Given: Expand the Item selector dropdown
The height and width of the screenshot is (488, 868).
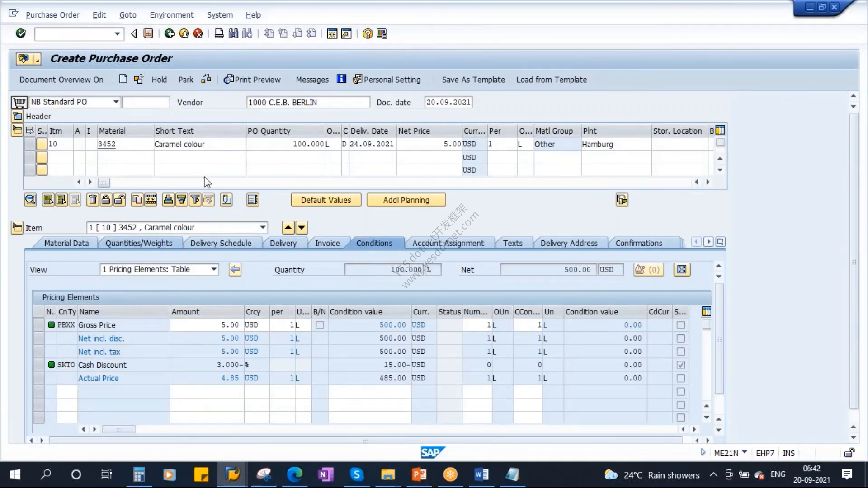Looking at the screenshot, I should pyautogui.click(x=263, y=227).
